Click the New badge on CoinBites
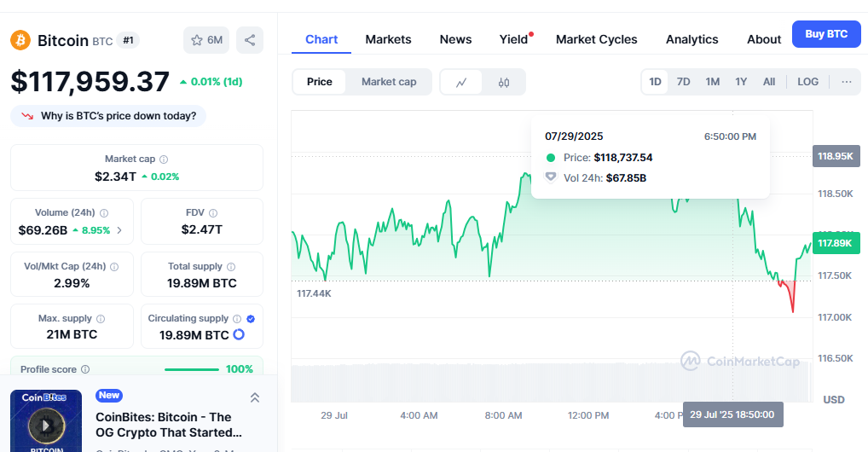The image size is (868, 452). (109, 396)
